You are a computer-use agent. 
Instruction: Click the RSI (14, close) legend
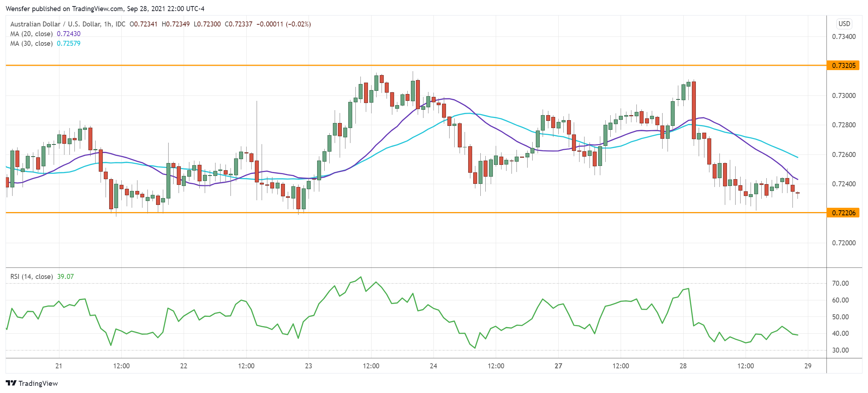point(31,276)
